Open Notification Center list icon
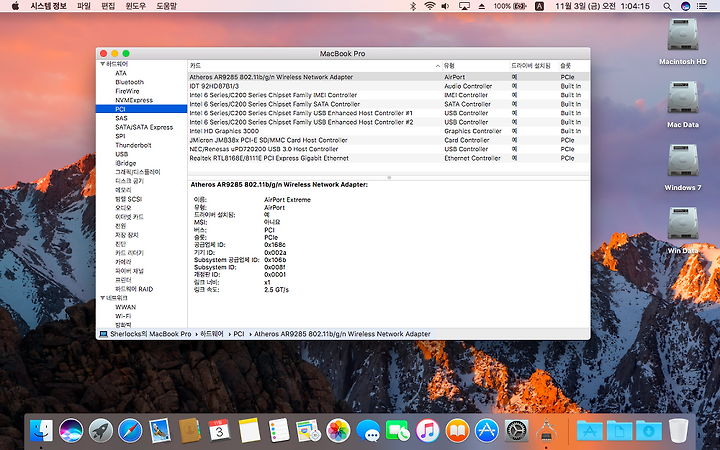The width and height of the screenshot is (720, 450). 702,6
